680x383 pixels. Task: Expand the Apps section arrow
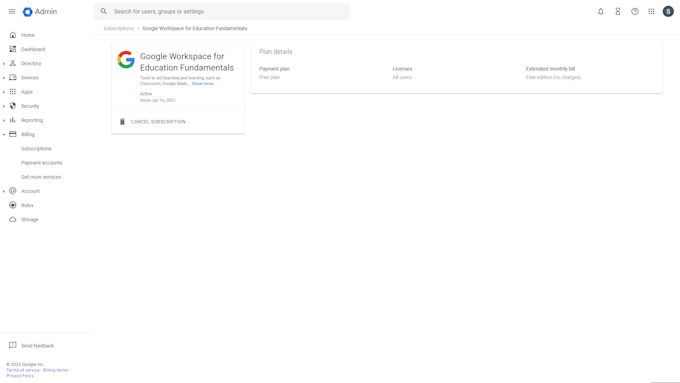[4, 92]
